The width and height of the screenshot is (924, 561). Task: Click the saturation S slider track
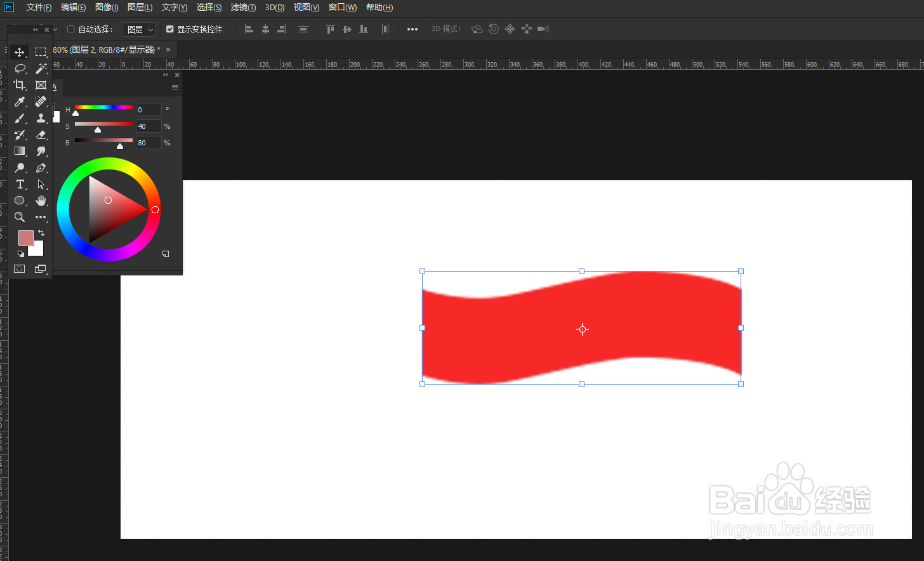tap(103, 124)
